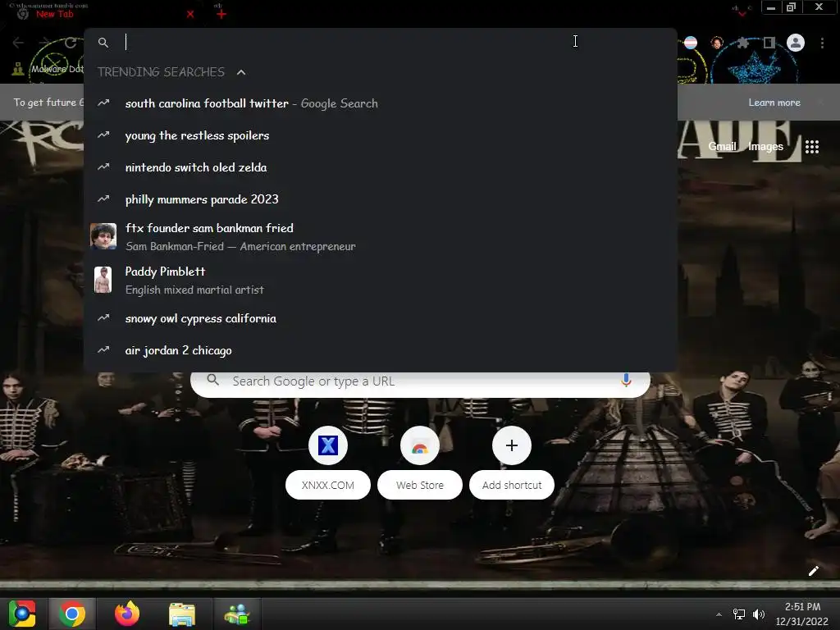Select suggestion south carolina football twitter
The image size is (840, 630).
(x=381, y=103)
